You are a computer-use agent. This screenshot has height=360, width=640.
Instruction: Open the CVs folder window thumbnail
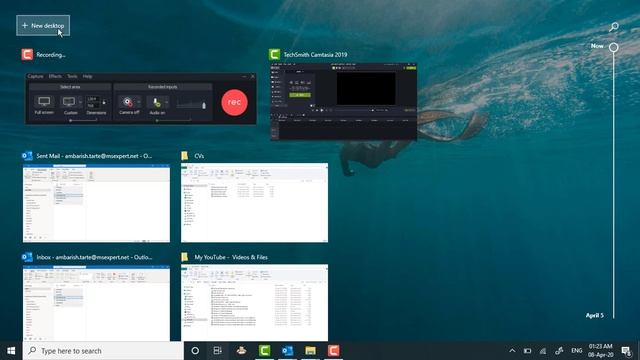tap(254, 203)
